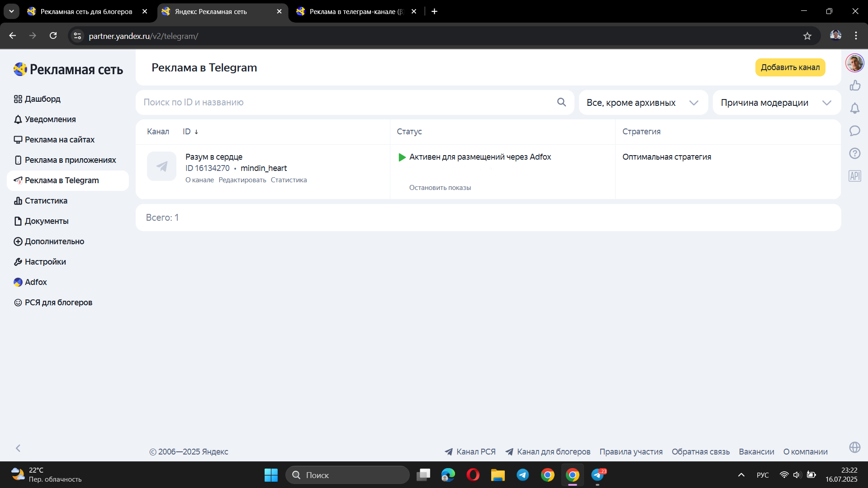Open Opera browser from the taskbar

point(473,475)
